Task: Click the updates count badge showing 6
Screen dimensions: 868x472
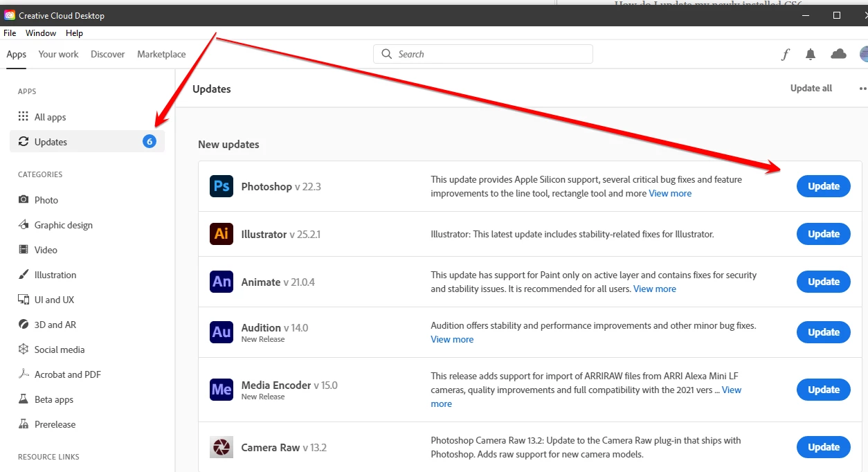Action: 150,142
